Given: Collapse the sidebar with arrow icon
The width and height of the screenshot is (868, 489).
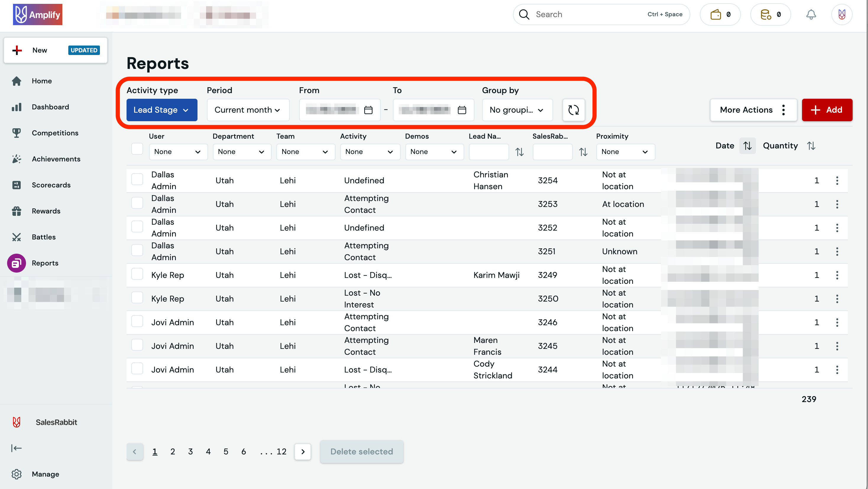Looking at the screenshot, I should [16, 448].
